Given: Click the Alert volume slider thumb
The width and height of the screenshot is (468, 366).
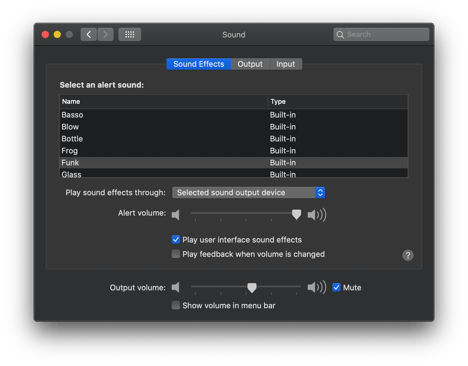Looking at the screenshot, I should tap(296, 214).
